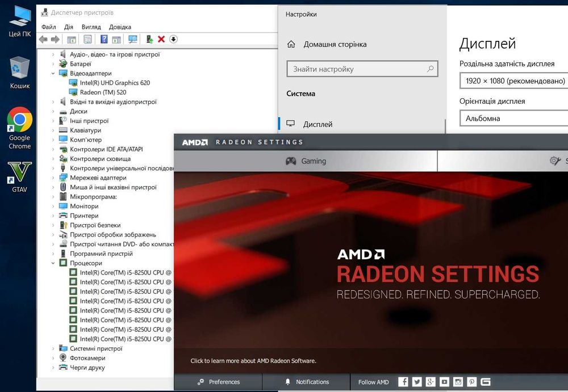Screen dimensions: 568x392
Task: Open AMD Twitter icon
Action: (x=417, y=381)
